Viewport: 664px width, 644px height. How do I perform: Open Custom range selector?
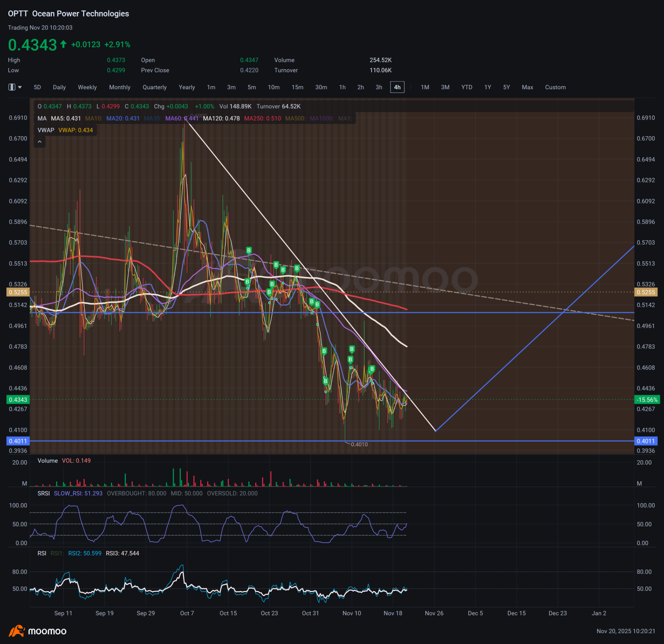pyautogui.click(x=555, y=87)
